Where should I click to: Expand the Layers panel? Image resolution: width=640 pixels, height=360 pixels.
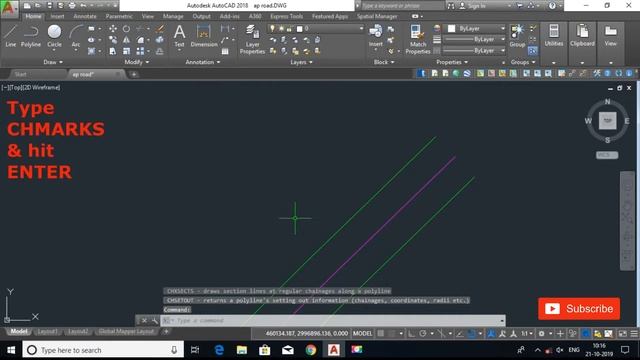(301, 62)
